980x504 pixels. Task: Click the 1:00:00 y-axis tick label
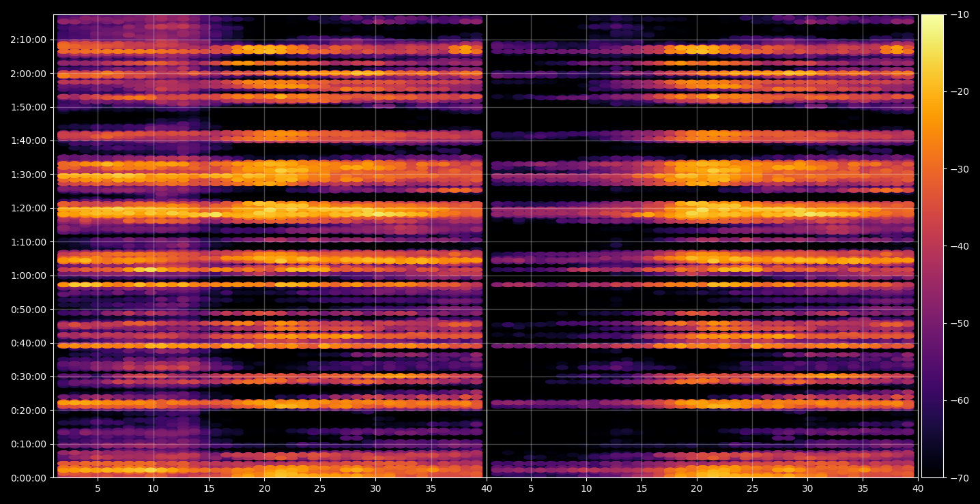(x=28, y=276)
